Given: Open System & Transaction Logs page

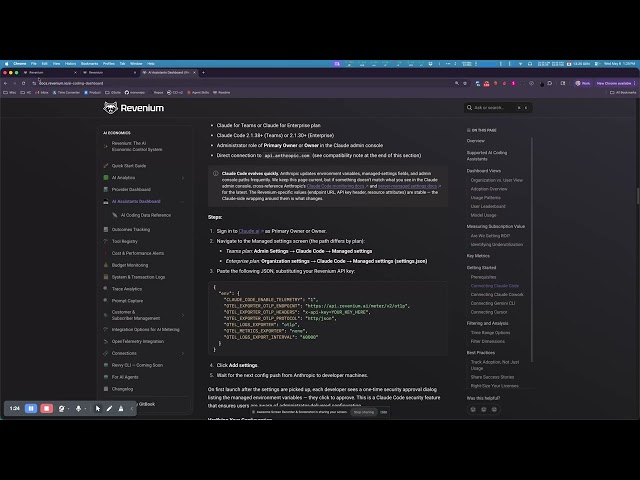Looking at the screenshot, I should coord(138,277).
